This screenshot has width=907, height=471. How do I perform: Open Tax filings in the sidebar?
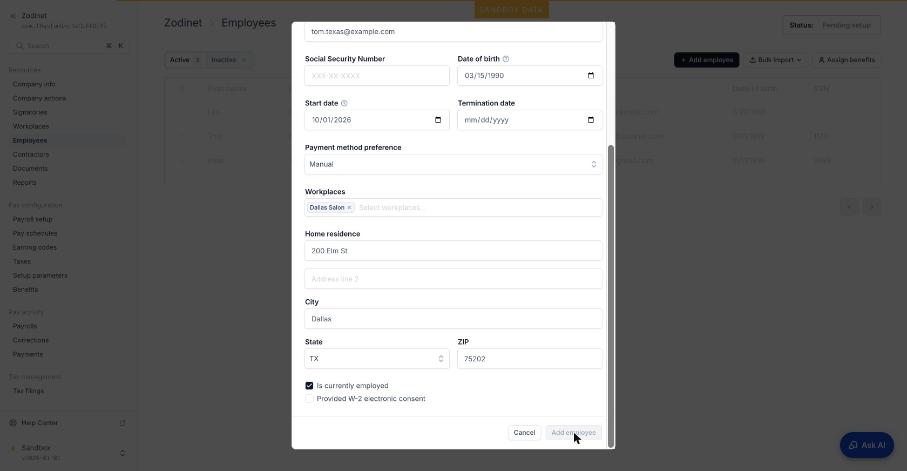click(28, 391)
